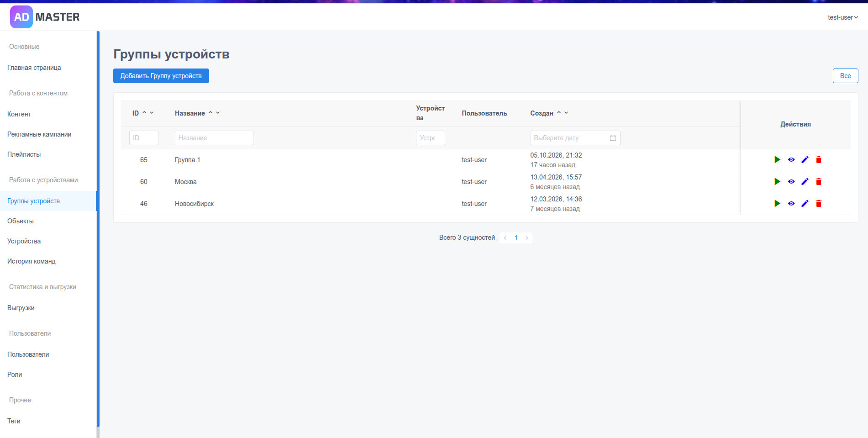Edit the Москва group with pencil
Image resolution: width=868 pixels, height=438 pixels.
(805, 181)
